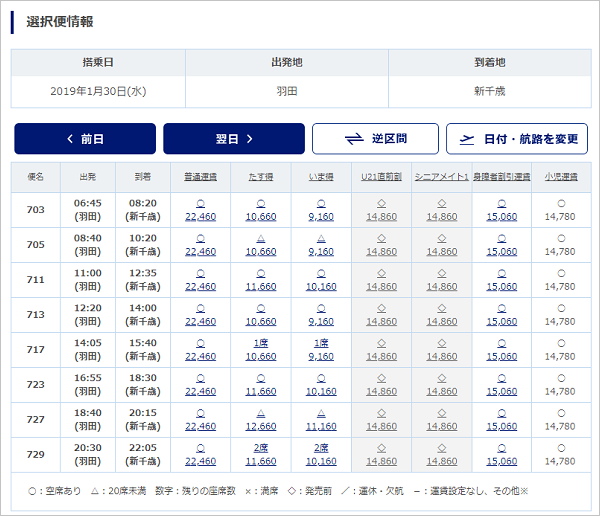Viewport: 600px width, 516px height.
Task: Click the airplane icon on 日付・航路を変更
Action: pos(466,139)
